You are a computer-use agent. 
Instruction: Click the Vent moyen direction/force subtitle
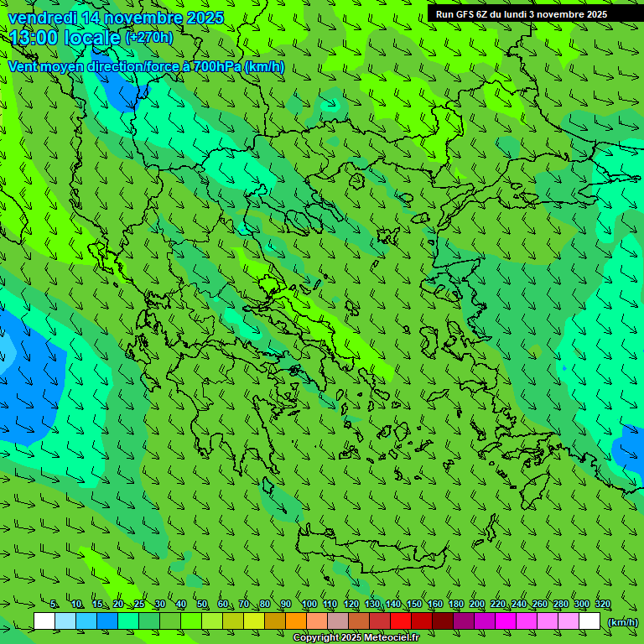(x=146, y=67)
